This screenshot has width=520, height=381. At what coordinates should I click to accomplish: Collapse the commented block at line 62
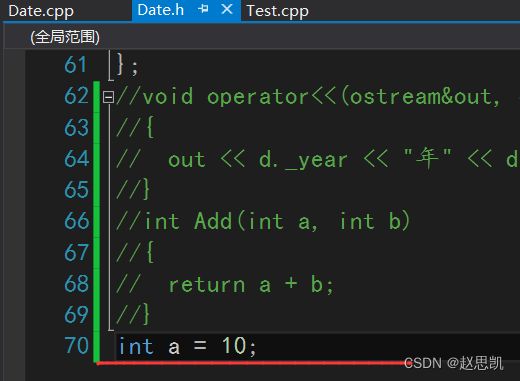pos(108,97)
